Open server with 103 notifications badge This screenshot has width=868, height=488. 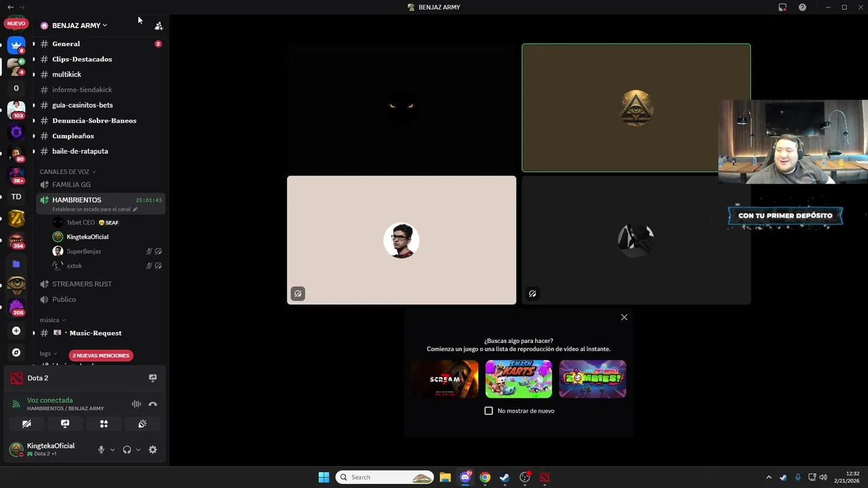click(16, 109)
